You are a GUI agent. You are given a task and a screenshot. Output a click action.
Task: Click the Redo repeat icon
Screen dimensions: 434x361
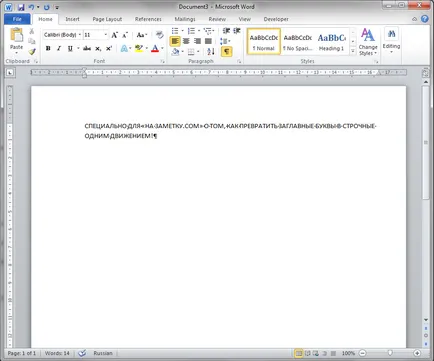click(x=46, y=7)
